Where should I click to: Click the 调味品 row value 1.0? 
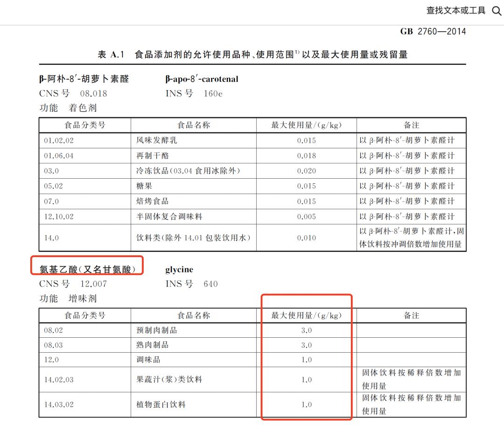point(306,360)
